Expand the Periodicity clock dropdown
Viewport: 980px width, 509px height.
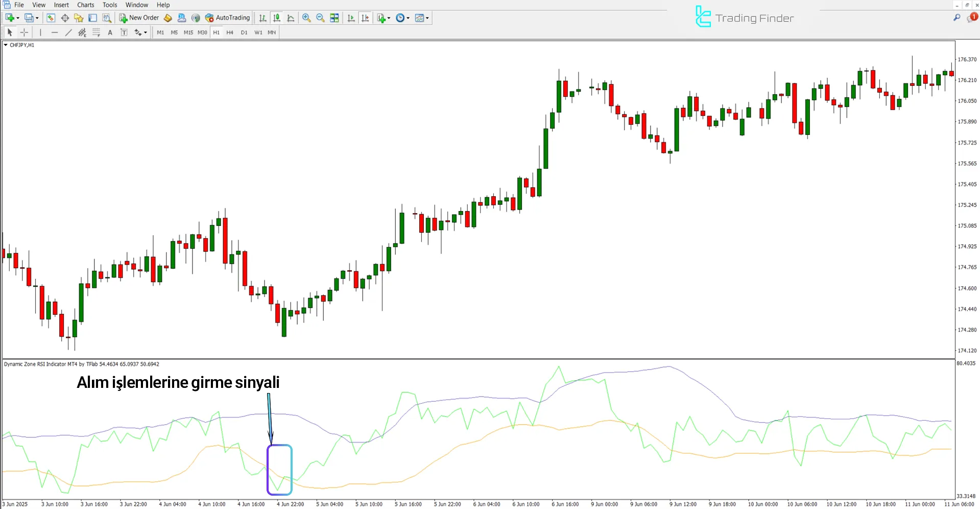(408, 18)
